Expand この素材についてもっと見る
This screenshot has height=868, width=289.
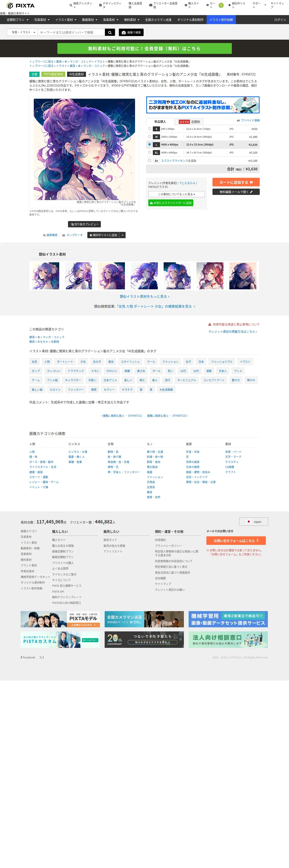[x=176, y=194]
